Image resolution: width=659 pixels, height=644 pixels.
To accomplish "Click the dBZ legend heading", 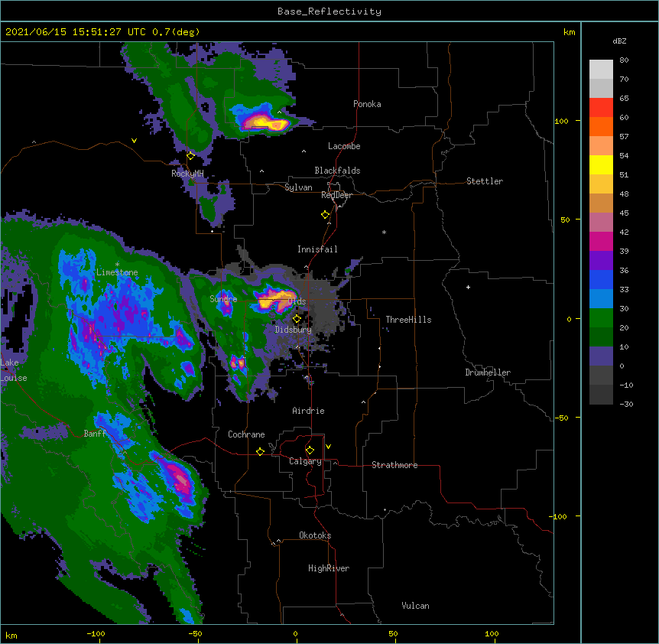I will [619, 41].
